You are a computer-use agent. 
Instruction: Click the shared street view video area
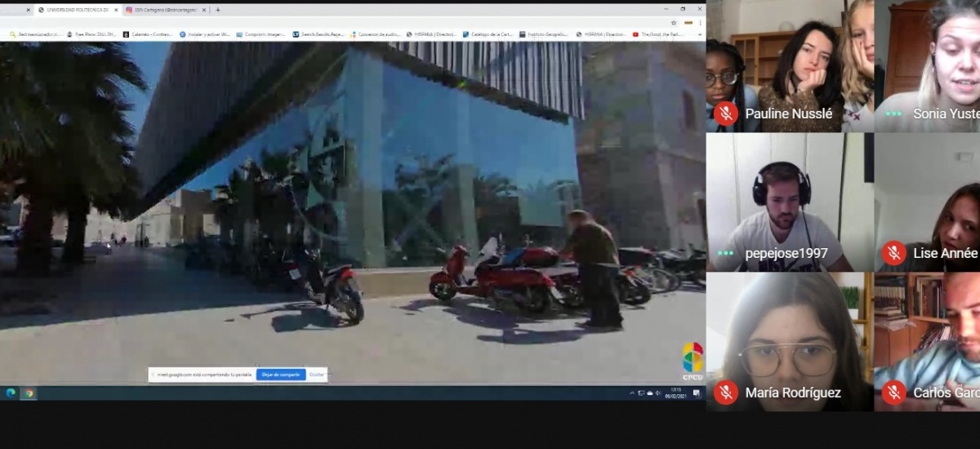[x=353, y=212]
